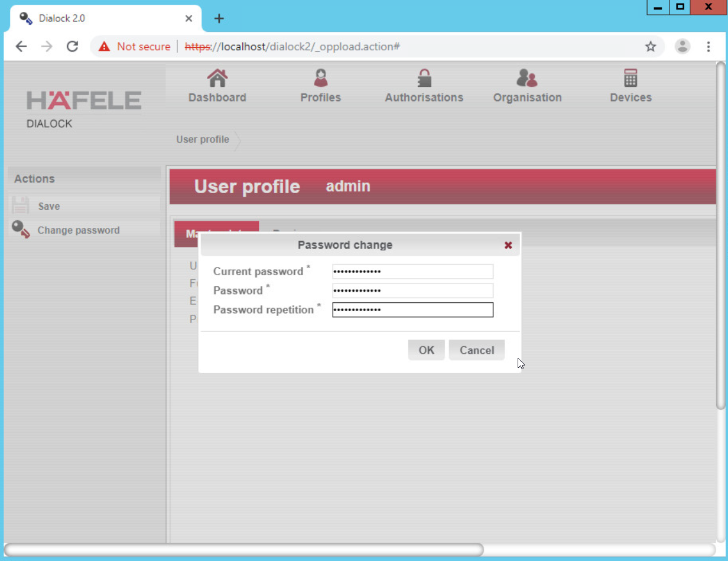
Task: Click the User profile breadcrumb
Action: [x=202, y=140]
